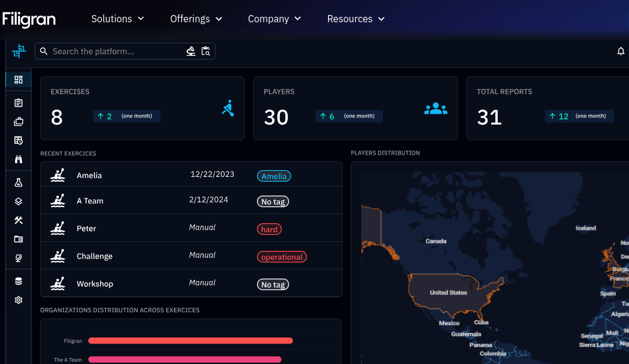
Task: Go to Filigran home via logo
Action: click(29, 19)
